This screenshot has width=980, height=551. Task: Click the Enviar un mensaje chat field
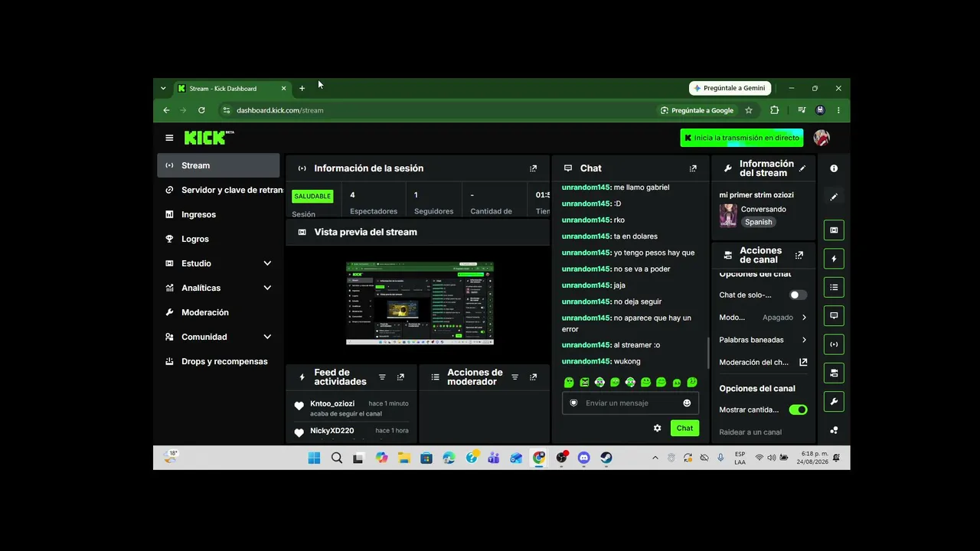[630, 403]
